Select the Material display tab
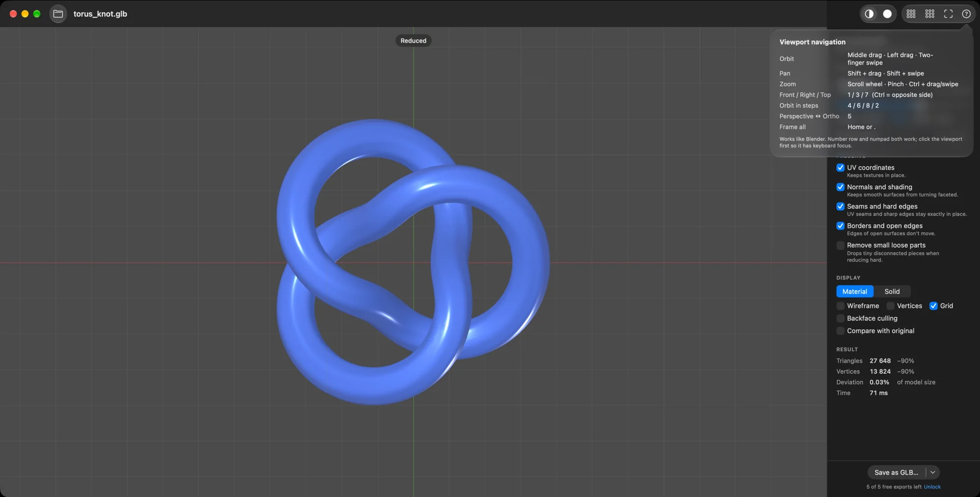980x497 pixels. coord(855,291)
